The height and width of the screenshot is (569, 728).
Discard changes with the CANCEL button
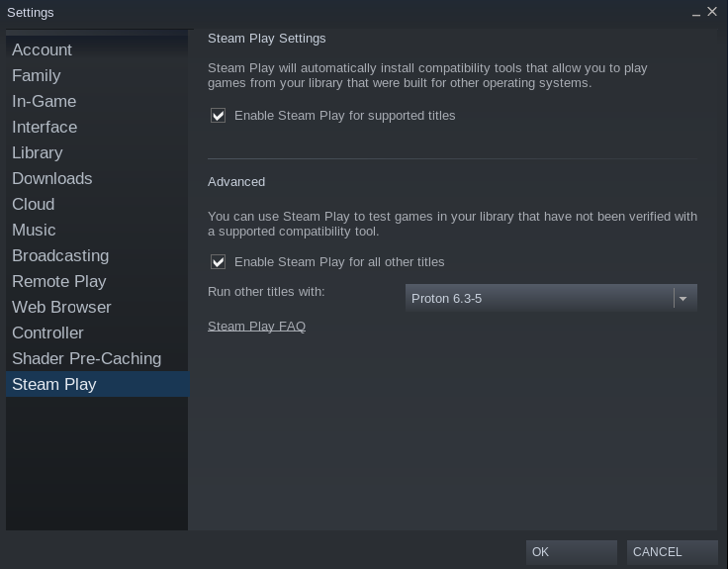click(672, 552)
